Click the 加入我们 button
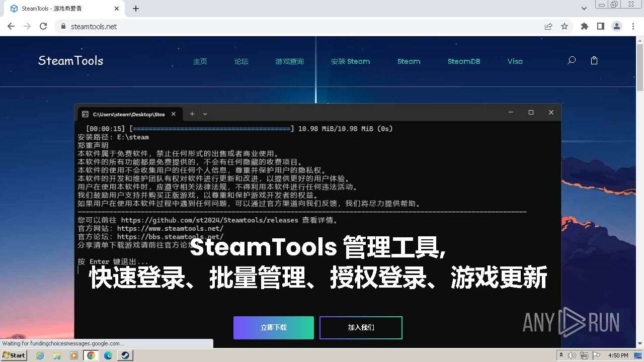 361,328
